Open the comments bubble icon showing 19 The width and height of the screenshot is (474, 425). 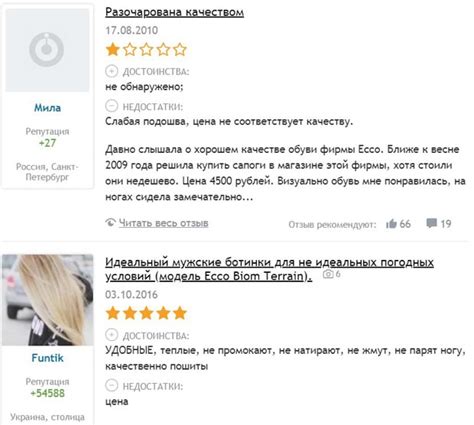point(432,223)
